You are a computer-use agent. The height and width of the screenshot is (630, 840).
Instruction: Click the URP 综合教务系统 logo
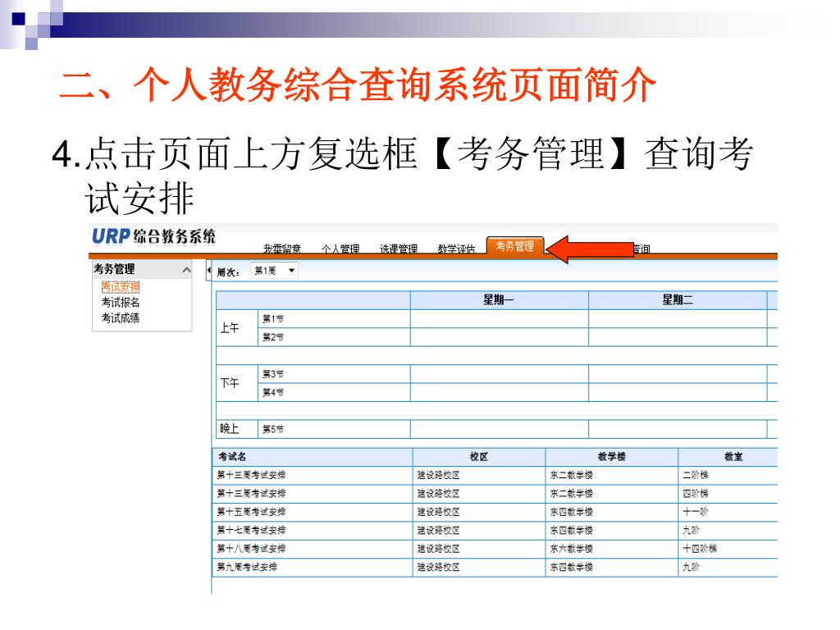153,236
